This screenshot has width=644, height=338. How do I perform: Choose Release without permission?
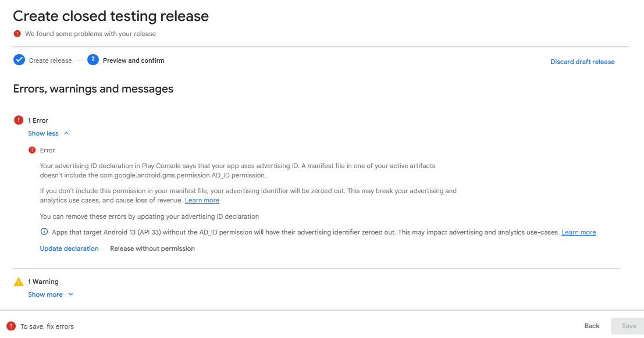tap(152, 248)
